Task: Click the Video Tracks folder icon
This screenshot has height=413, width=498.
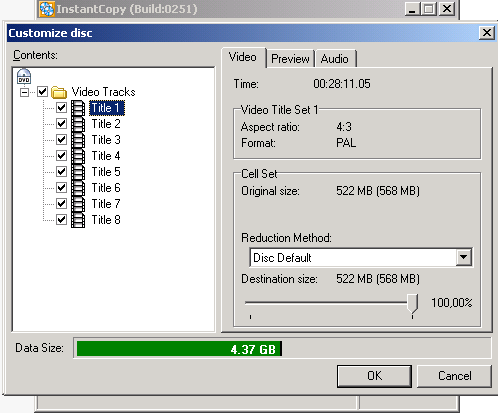Action: pyautogui.click(x=59, y=92)
